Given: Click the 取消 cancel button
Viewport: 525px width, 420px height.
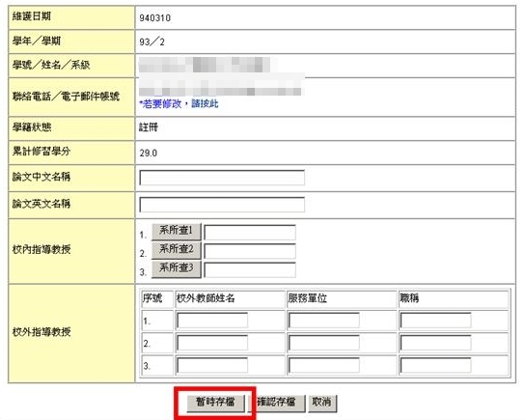Looking at the screenshot, I should click(321, 403).
